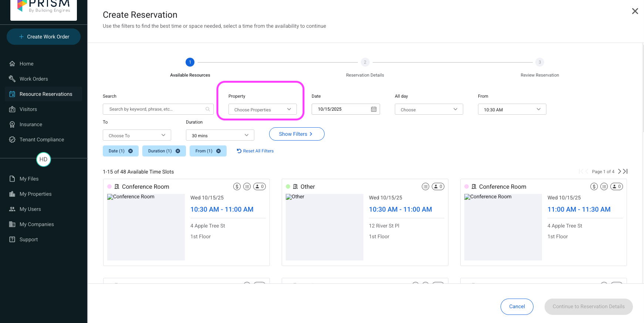Click pink status dot on first Conference Room
Image resolution: width=644 pixels, height=323 pixels.
tap(109, 186)
